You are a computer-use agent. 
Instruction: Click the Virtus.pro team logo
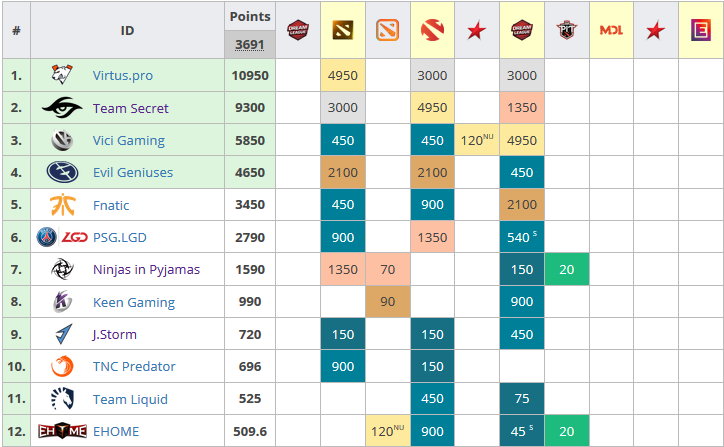point(63,75)
